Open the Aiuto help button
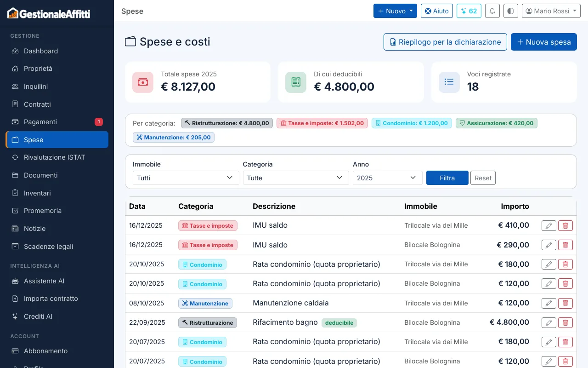 pyautogui.click(x=437, y=11)
